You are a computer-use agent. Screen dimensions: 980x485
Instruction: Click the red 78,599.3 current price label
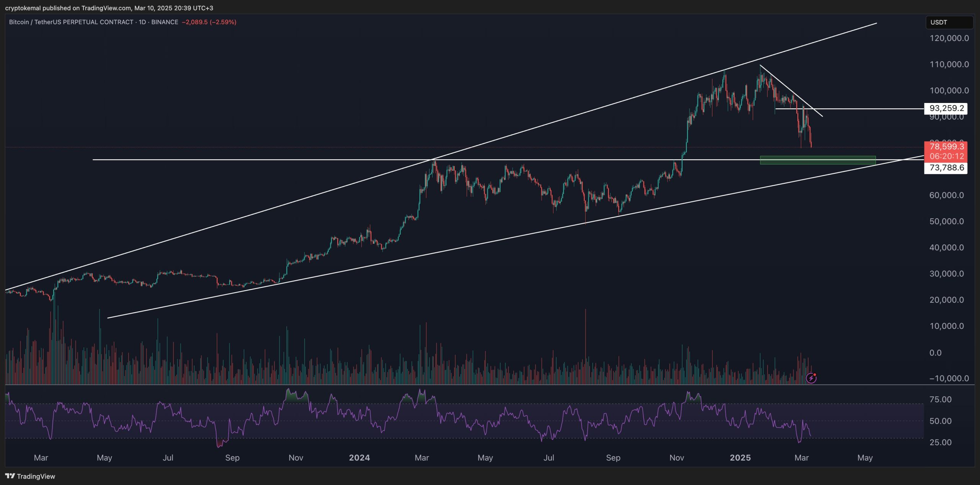[946, 147]
